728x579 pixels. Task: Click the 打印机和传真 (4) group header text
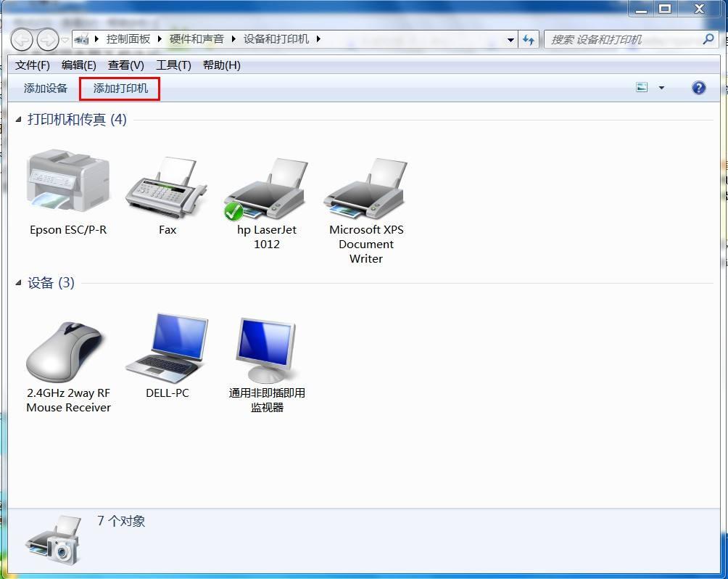point(77,120)
